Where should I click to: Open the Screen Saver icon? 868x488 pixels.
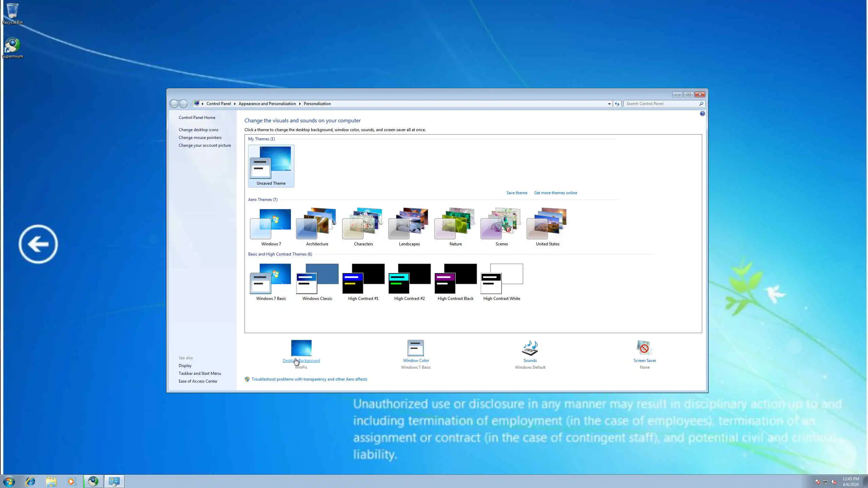click(644, 348)
